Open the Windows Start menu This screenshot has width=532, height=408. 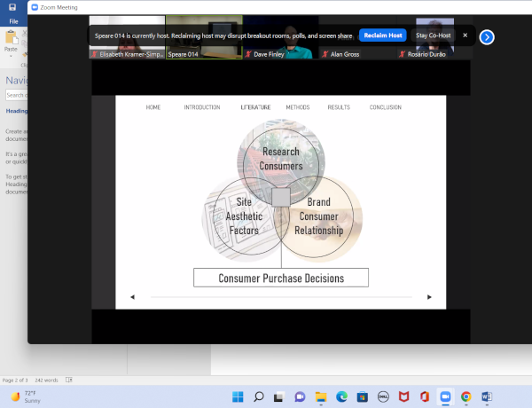(x=237, y=396)
